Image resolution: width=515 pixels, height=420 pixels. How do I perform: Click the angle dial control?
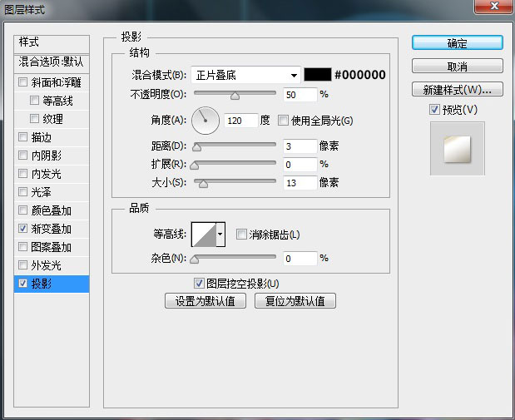[x=206, y=121]
